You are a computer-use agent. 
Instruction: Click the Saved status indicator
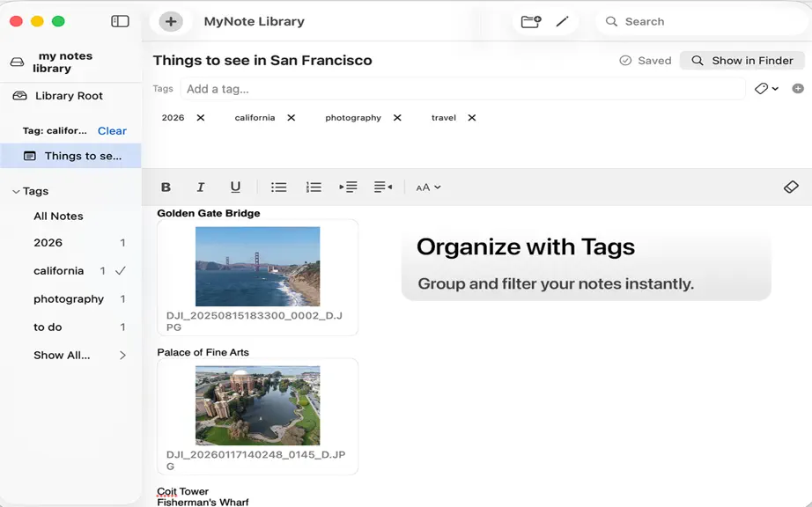click(646, 61)
